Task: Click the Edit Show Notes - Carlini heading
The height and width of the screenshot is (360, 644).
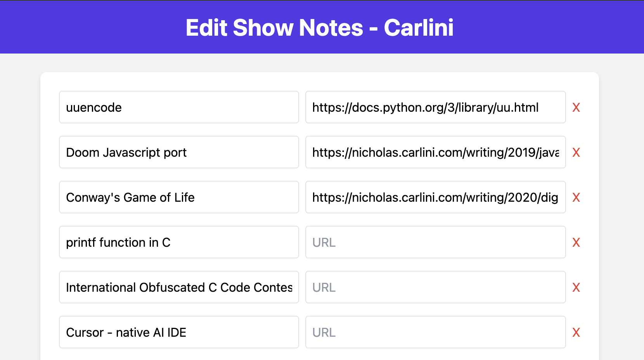Action: tap(319, 28)
